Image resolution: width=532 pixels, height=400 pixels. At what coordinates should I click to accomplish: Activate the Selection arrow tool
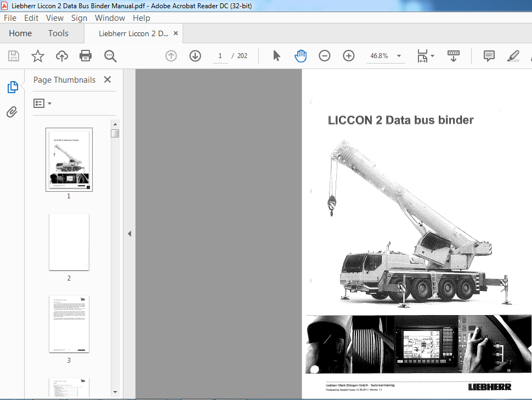pyautogui.click(x=276, y=55)
